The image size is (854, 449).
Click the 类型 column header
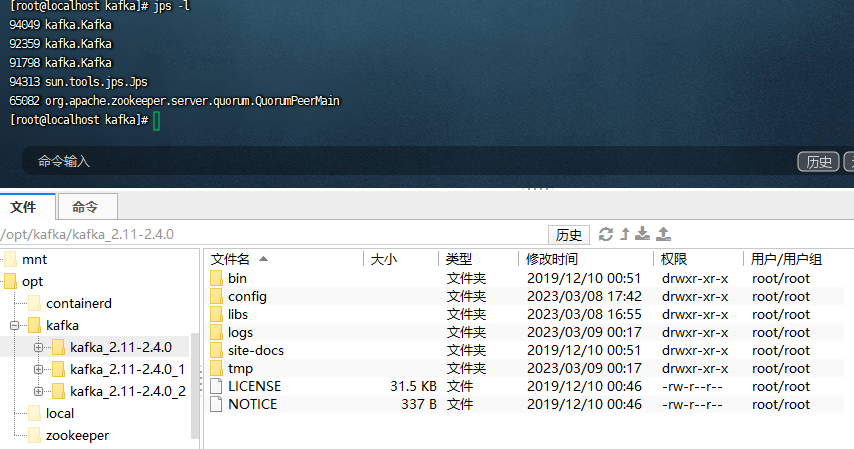[x=459, y=259]
